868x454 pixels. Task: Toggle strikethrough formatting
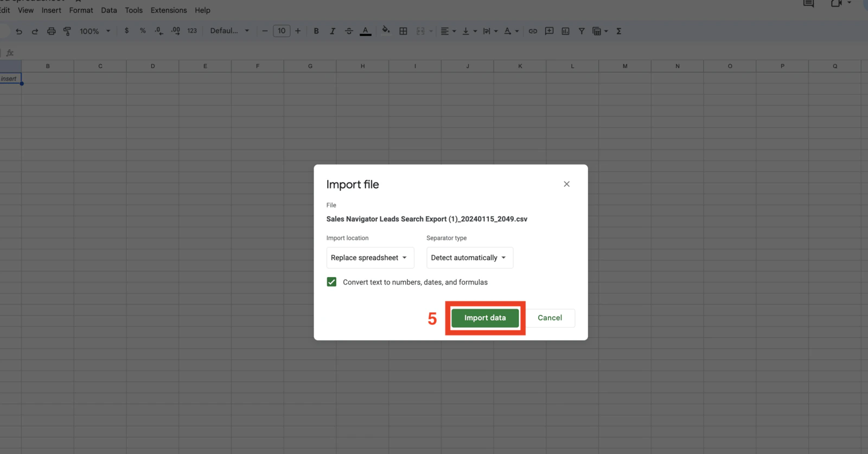pyautogui.click(x=349, y=31)
